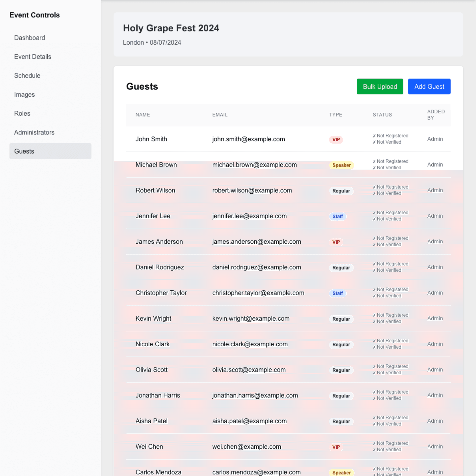Click the VIP badge next to John Smith
This screenshot has height=476, width=476.
(x=336, y=140)
